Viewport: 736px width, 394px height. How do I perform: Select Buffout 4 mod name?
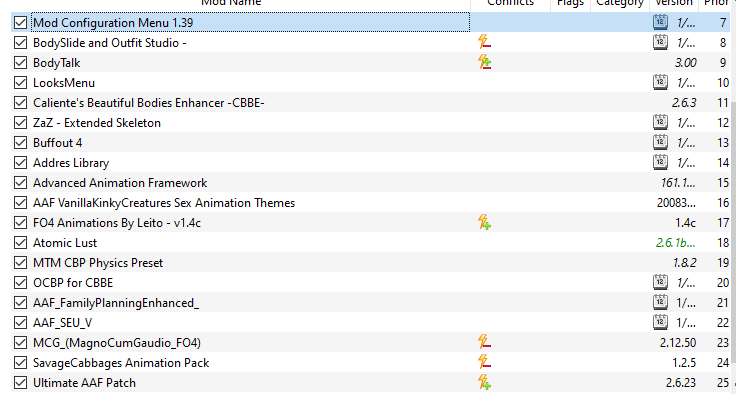coord(57,143)
